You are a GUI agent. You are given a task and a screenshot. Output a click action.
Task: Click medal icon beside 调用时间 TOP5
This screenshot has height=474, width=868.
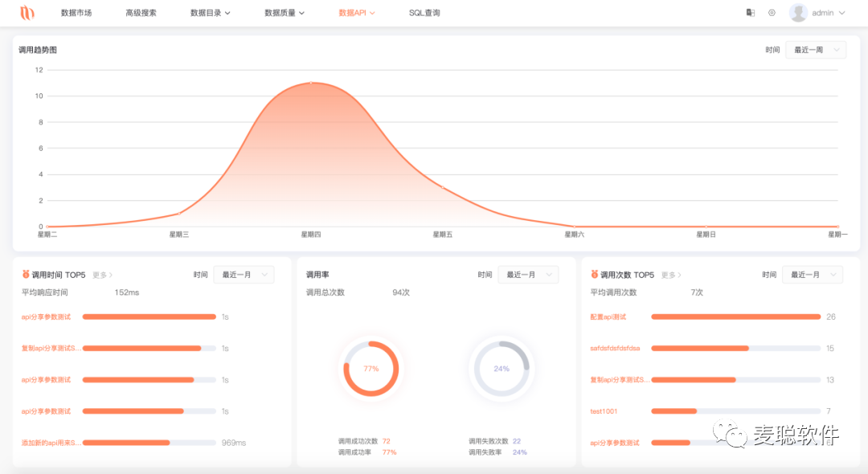(x=26, y=274)
